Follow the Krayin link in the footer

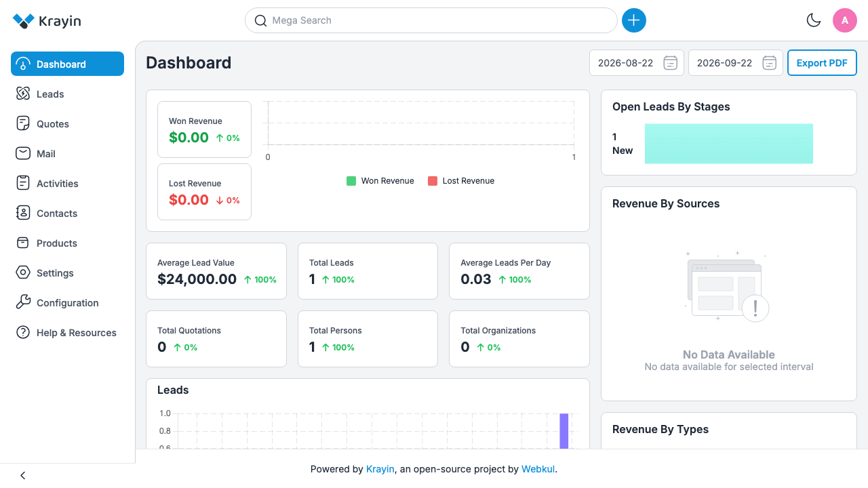pyautogui.click(x=380, y=469)
